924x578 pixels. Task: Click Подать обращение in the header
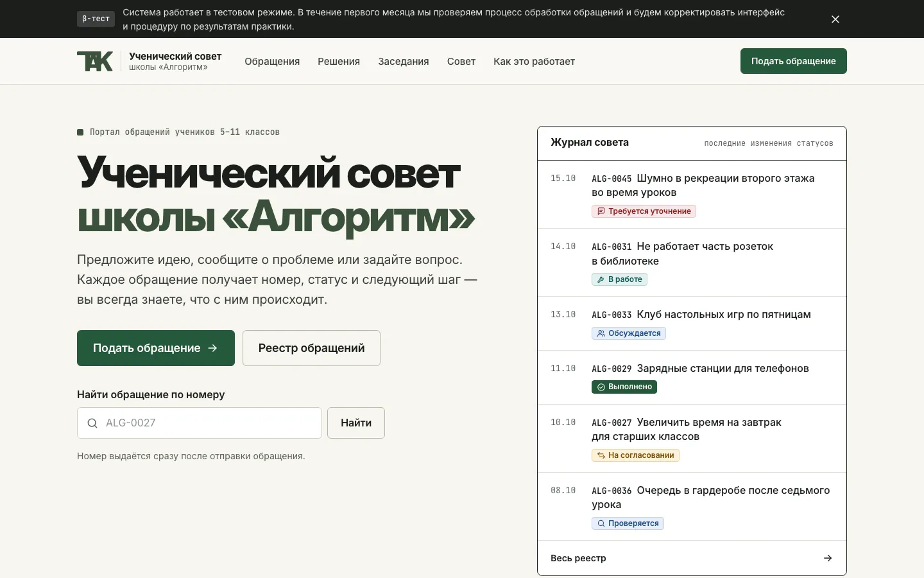pyautogui.click(x=794, y=61)
